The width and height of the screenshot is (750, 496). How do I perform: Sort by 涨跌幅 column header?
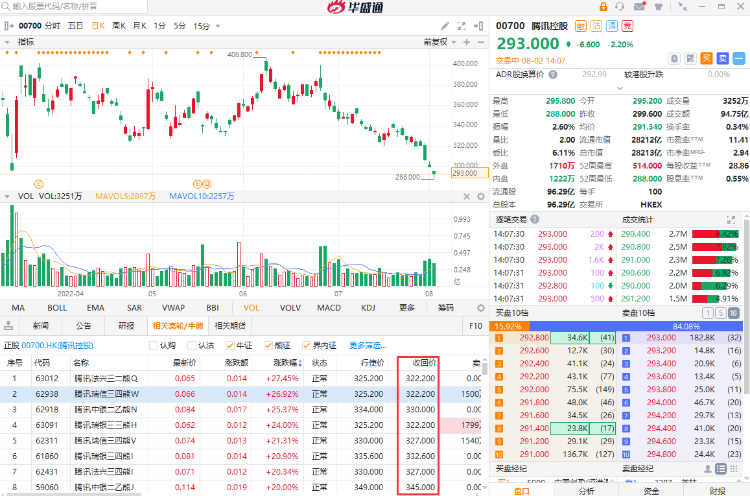(288, 363)
